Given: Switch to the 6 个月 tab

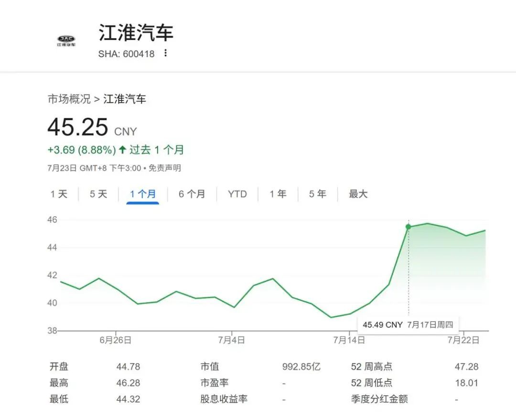Looking at the screenshot, I should click(192, 194).
